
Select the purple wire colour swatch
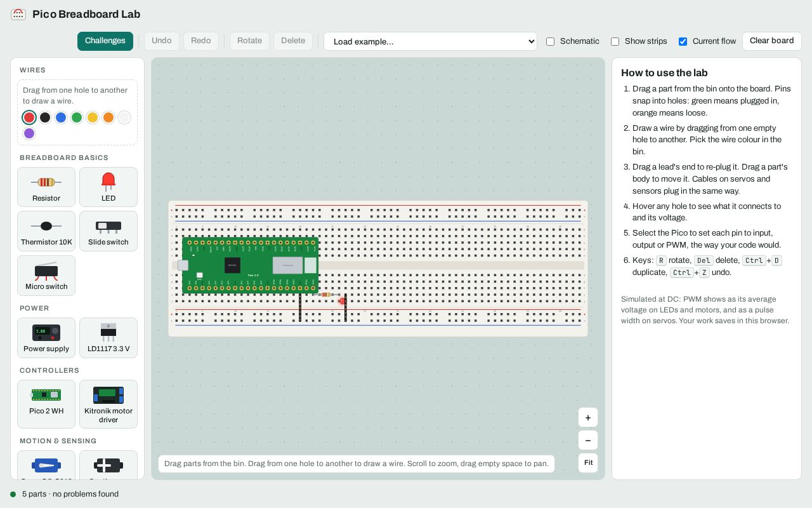[x=29, y=133]
